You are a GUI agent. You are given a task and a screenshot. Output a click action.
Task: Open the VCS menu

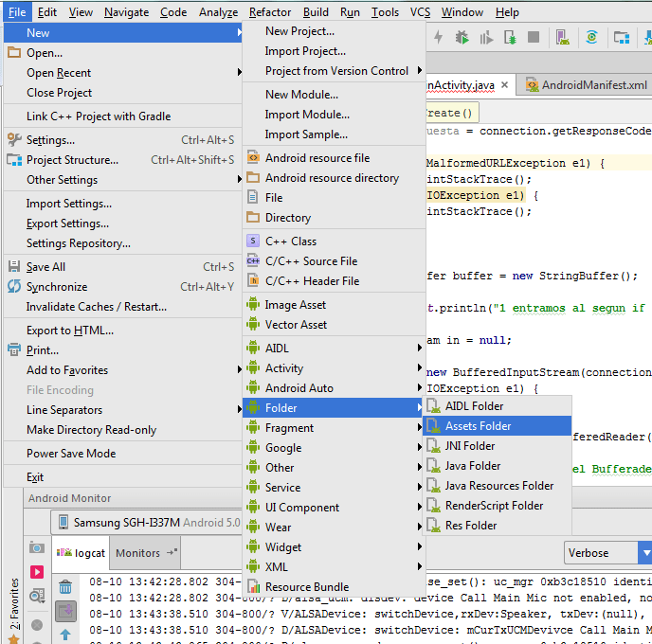420,12
